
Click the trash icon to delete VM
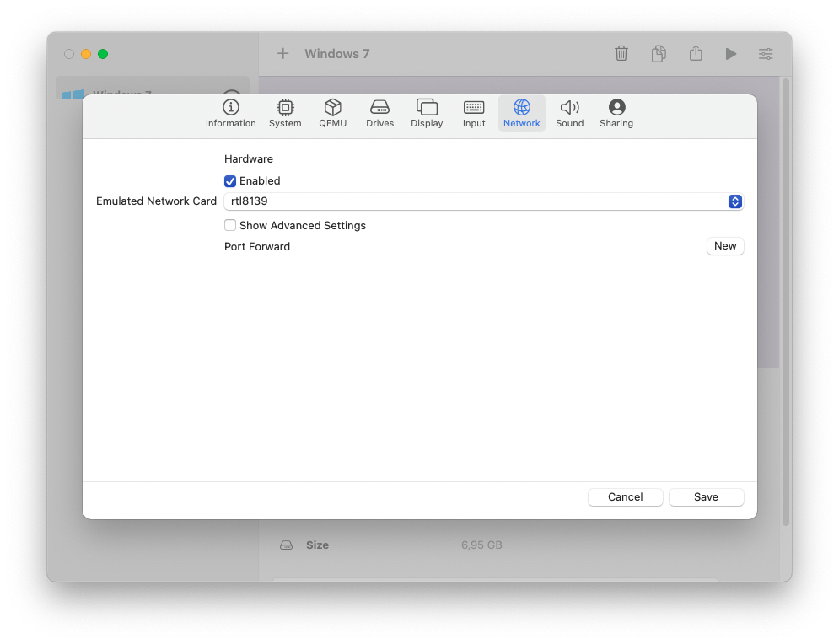coord(621,53)
